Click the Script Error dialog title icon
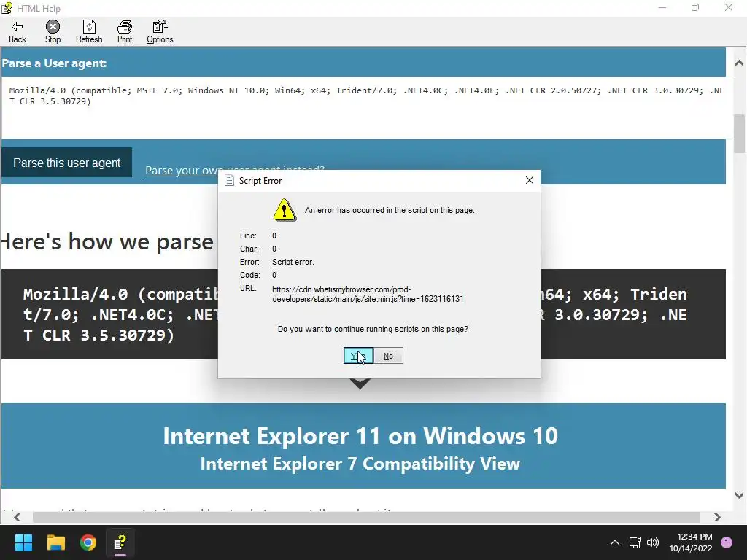 pos(229,181)
